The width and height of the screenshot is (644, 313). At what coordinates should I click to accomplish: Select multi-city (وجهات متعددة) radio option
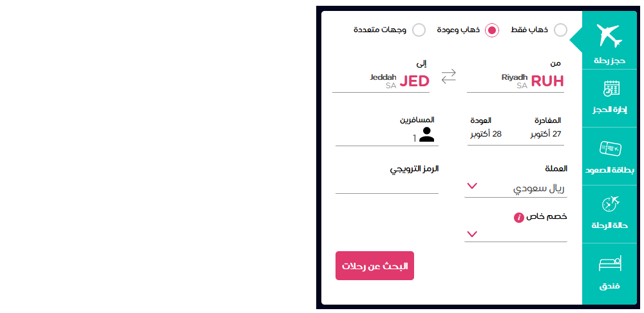coord(419,30)
